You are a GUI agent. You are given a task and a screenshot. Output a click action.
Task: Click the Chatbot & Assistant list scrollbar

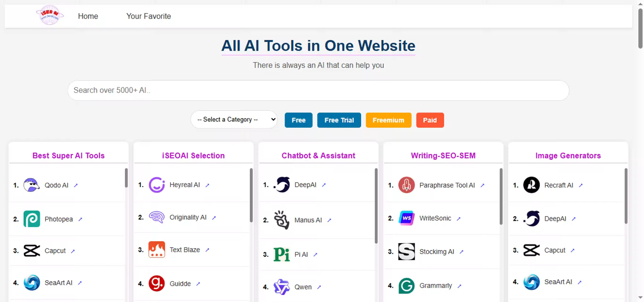tap(376, 206)
